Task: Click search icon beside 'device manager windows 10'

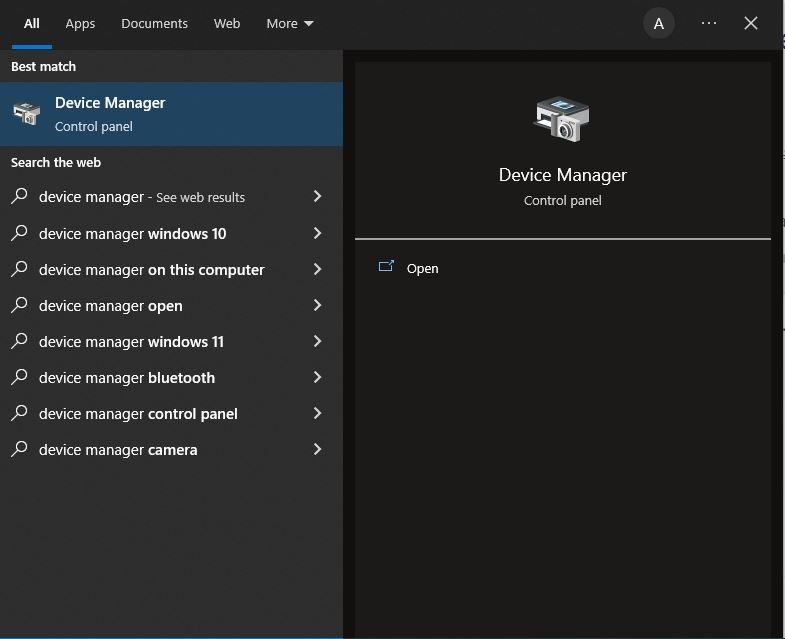Action: [19, 233]
